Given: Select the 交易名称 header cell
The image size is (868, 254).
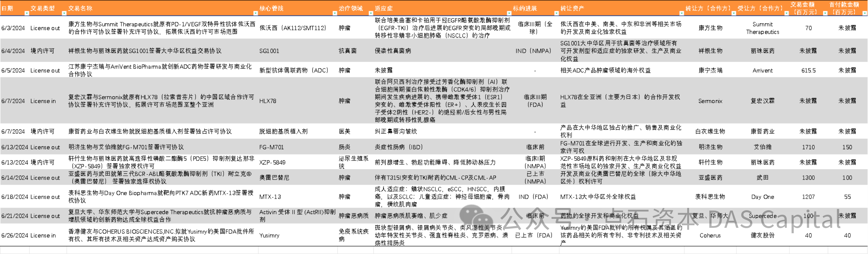Looking at the screenshot, I should pos(80,8).
